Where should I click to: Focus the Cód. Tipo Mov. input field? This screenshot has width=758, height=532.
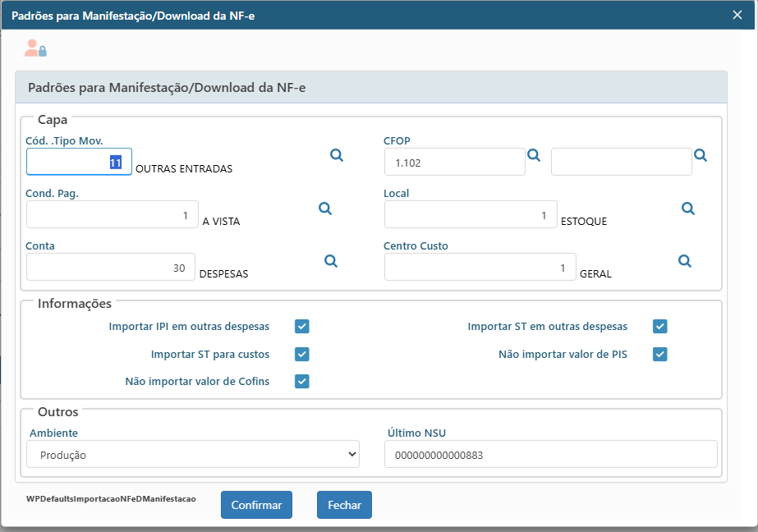79,162
